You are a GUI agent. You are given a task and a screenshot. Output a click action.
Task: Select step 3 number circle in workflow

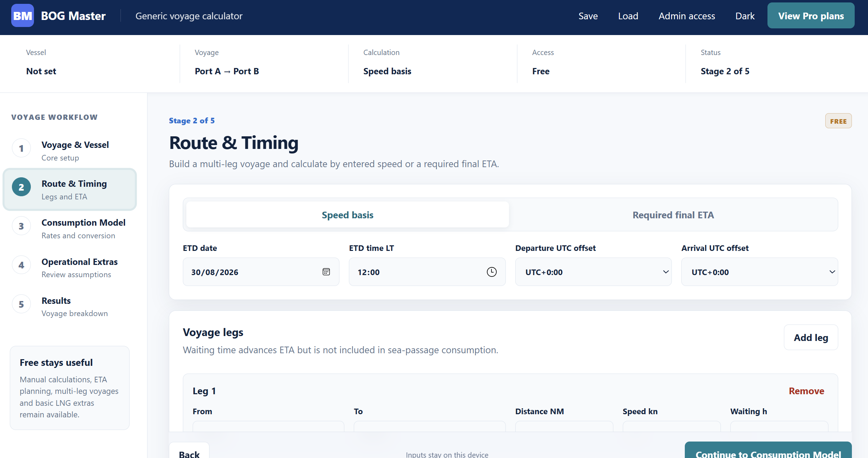tap(21, 226)
